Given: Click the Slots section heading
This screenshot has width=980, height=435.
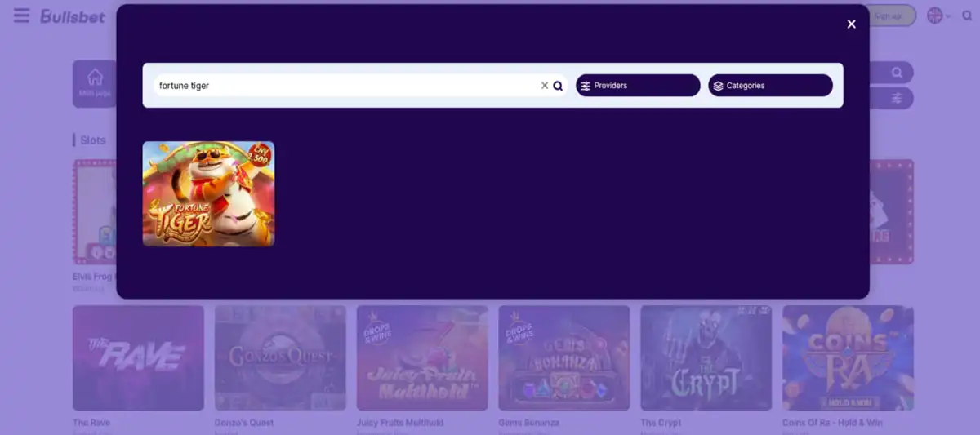Looking at the screenshot, I should (93, 140).
